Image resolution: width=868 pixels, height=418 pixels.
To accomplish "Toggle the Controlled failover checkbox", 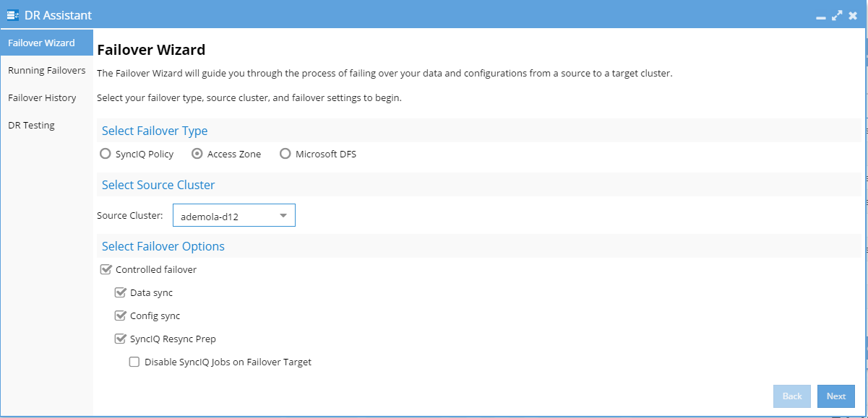I will (x=106, y=269).
